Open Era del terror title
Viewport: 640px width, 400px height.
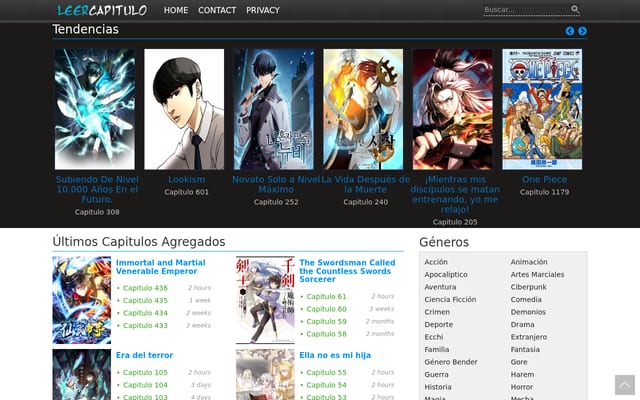[x=144, y=355]
